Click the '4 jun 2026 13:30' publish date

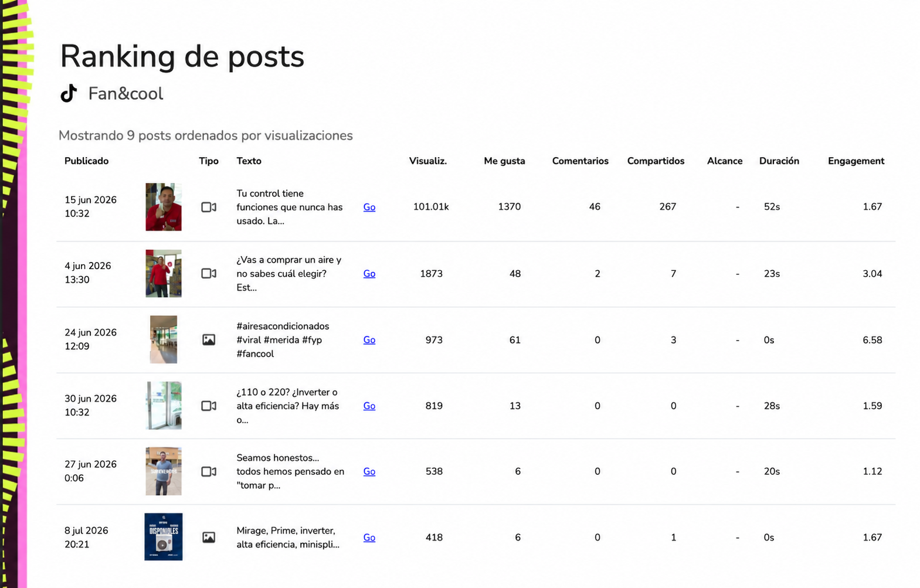click(88, 273)
